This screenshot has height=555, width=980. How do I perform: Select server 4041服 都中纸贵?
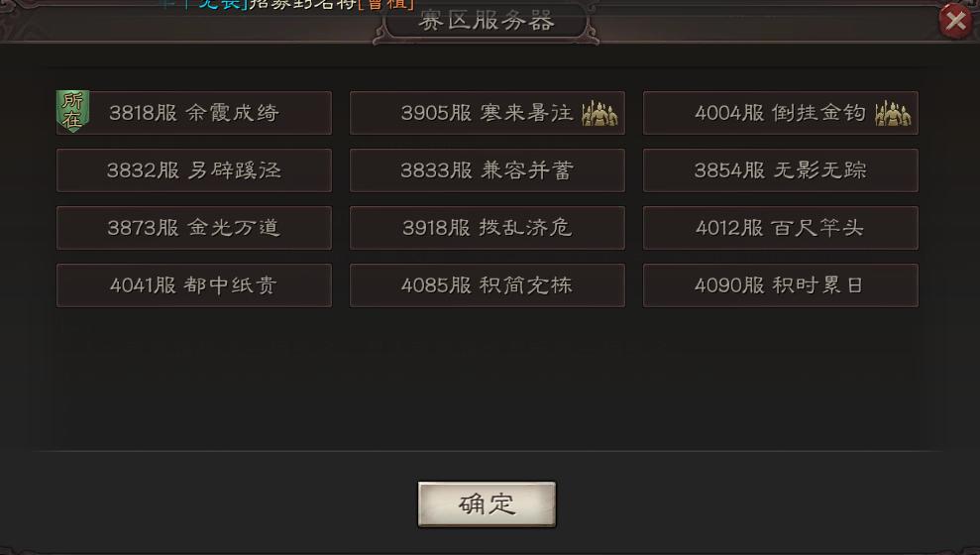point(194,285)
